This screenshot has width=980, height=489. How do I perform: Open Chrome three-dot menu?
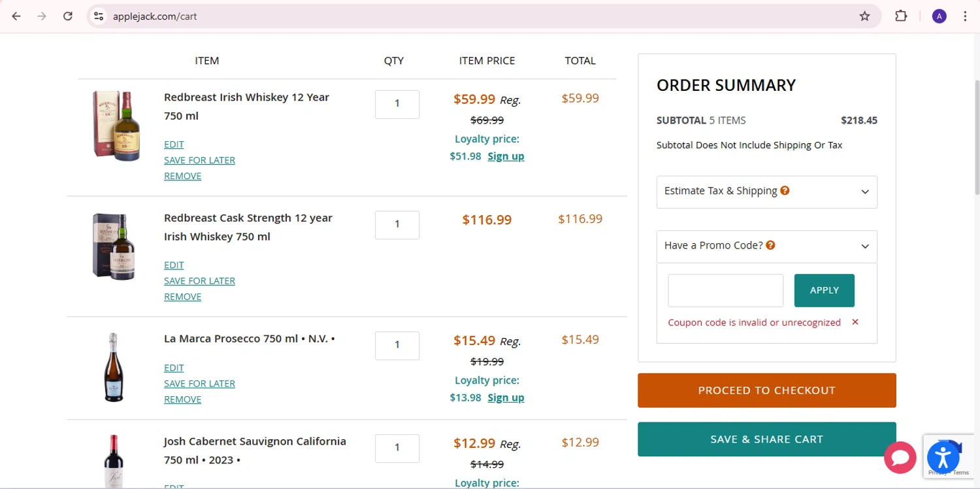[965, 16]
